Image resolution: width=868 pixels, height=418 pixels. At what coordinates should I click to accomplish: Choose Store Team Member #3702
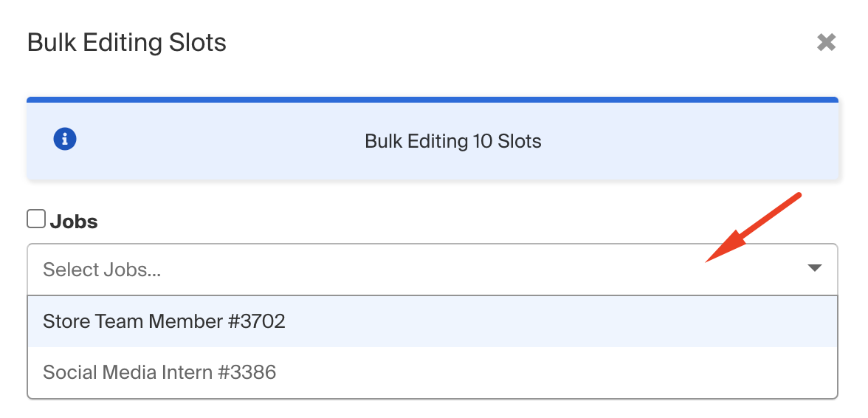click(433, 321)
